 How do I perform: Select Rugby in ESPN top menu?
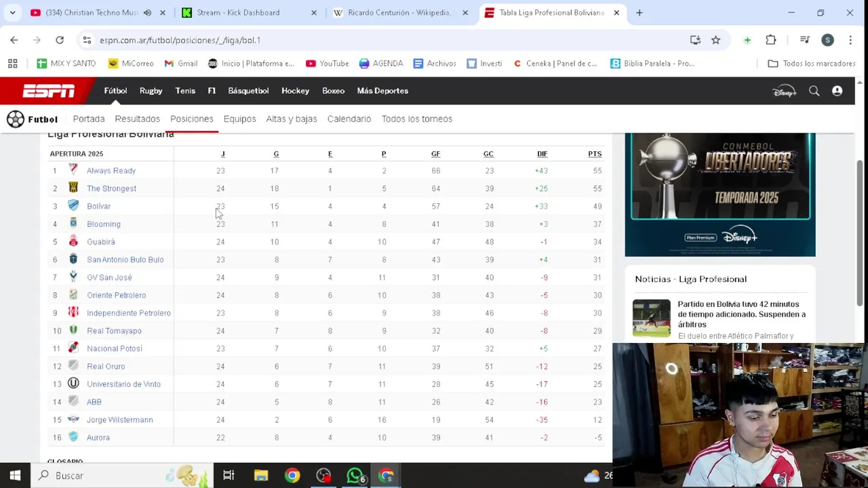coord(151,91)
